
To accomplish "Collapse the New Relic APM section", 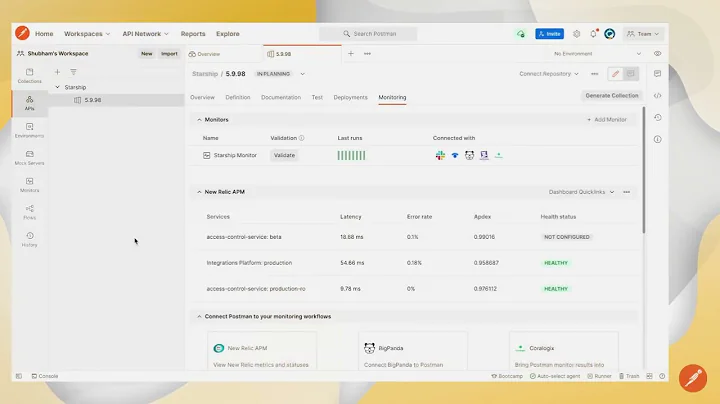I will [199, 192].
